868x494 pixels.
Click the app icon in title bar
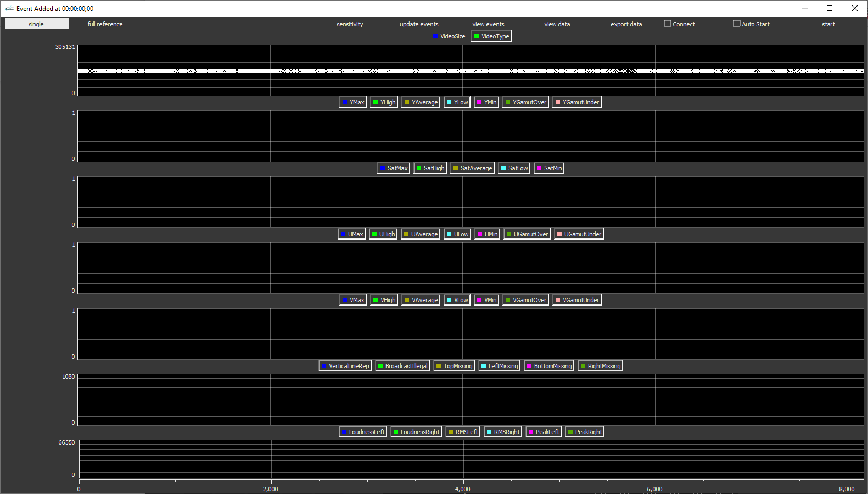pos(9,9)
